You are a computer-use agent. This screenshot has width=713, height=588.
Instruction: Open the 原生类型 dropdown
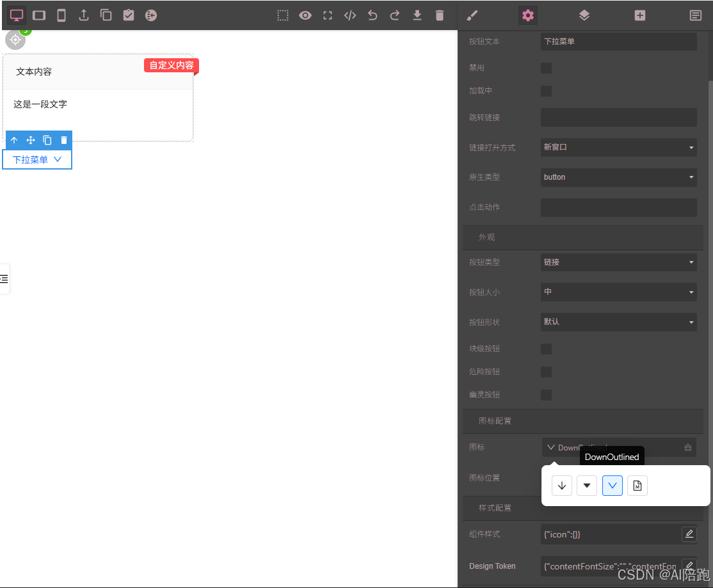coord(618,177)
